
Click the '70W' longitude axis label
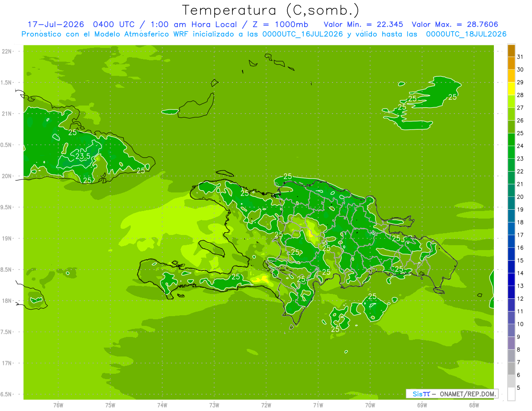[x=370, y=405]
